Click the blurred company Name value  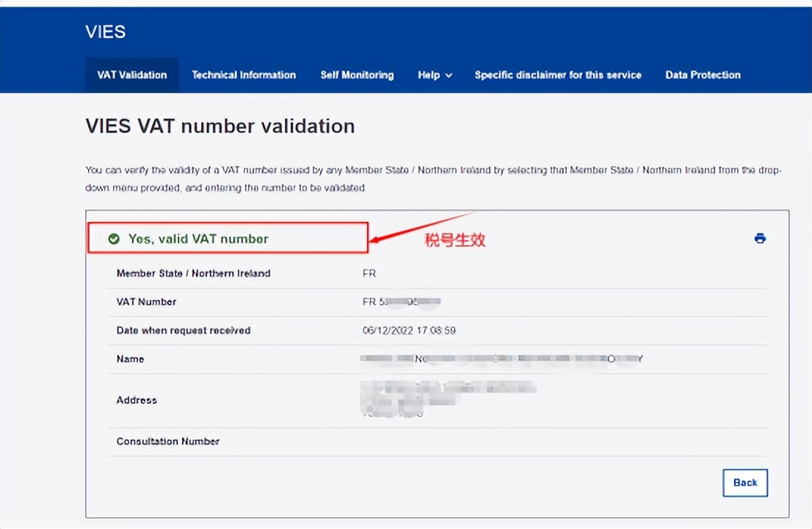click(x=502, y=359)
